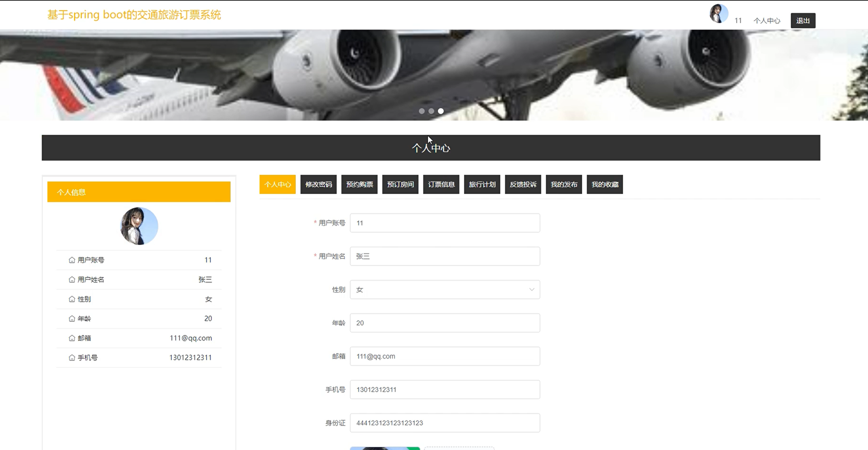Open the 我的收藏 tab

coord(605,184)
